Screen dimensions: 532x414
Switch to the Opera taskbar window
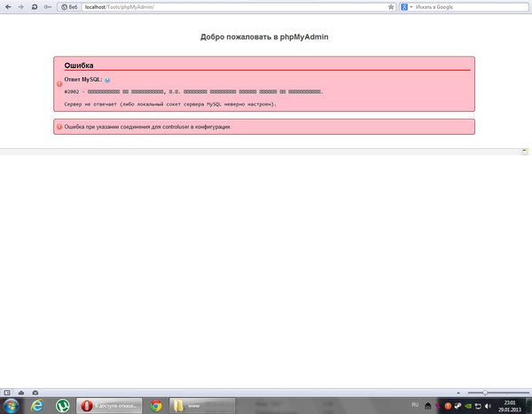109,405
